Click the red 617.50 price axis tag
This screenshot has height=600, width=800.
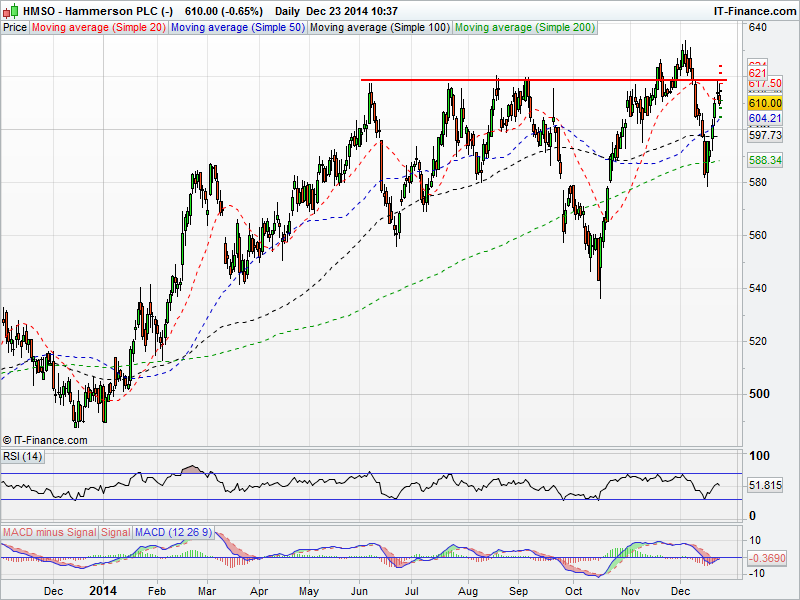pyautogui.click(x=764, y=84)
